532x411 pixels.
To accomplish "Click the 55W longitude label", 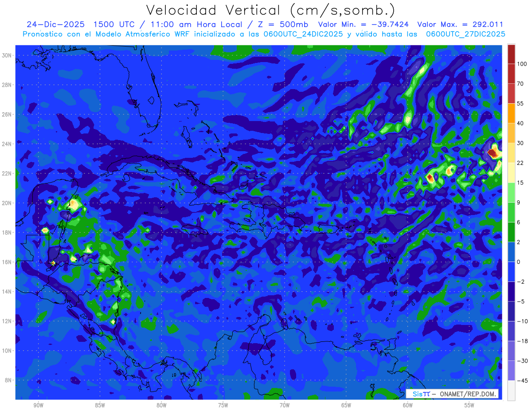I will click(469, 405).
